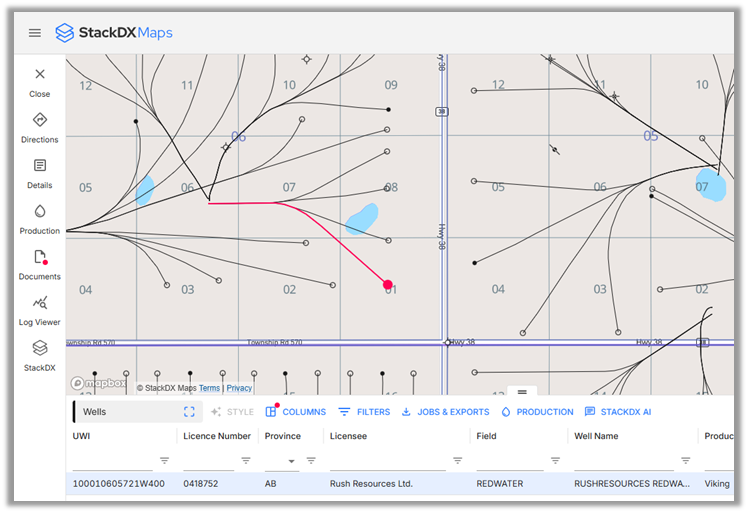Open Directions from the sidebar
This screenshot has height=514, width=748.
click(40, 126)
